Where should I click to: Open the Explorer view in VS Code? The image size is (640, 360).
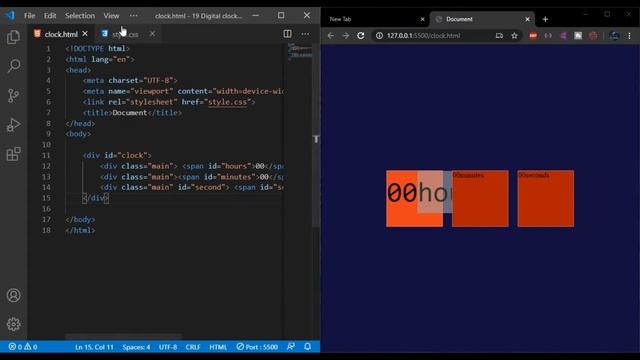[x=13, y=37]
